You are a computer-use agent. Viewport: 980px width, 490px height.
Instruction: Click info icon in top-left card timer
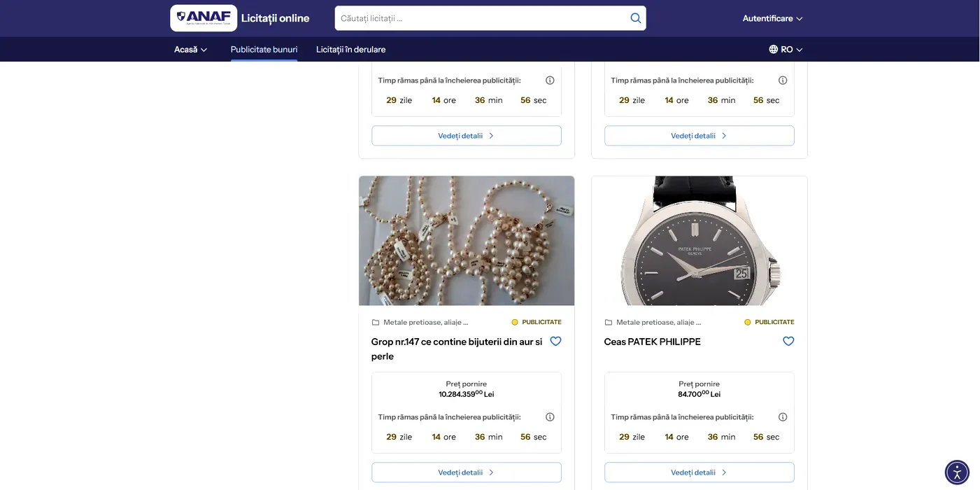tap(550, 80)
